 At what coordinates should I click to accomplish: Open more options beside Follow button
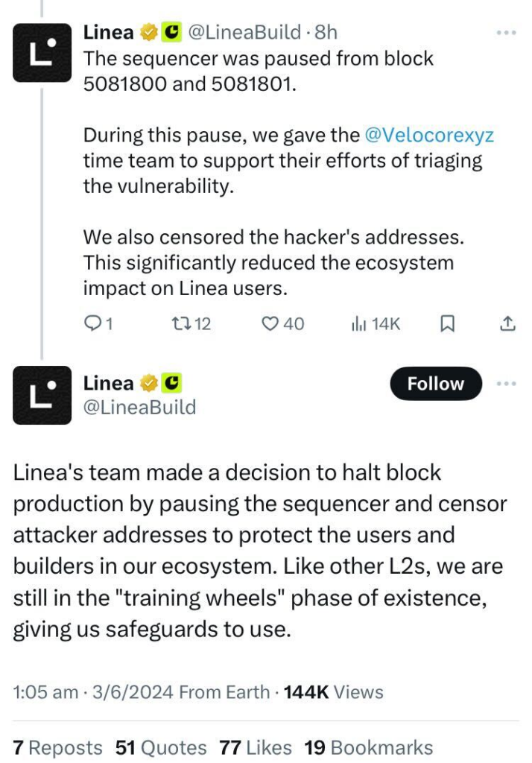(506, 384)
